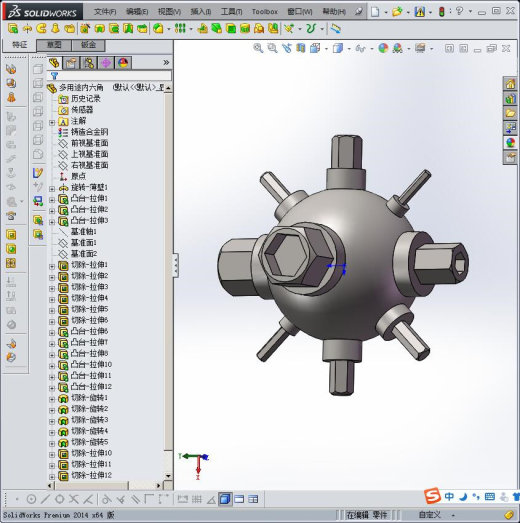520x523 pixels.
Task: Click the feature tree filter input field
Action: pyautogui.click(x=114, y=76)
